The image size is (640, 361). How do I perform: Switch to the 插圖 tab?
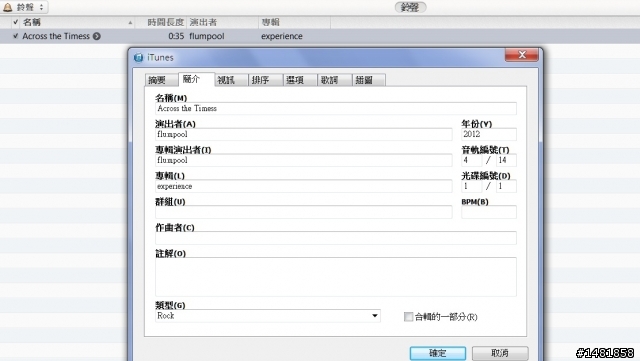369,80
